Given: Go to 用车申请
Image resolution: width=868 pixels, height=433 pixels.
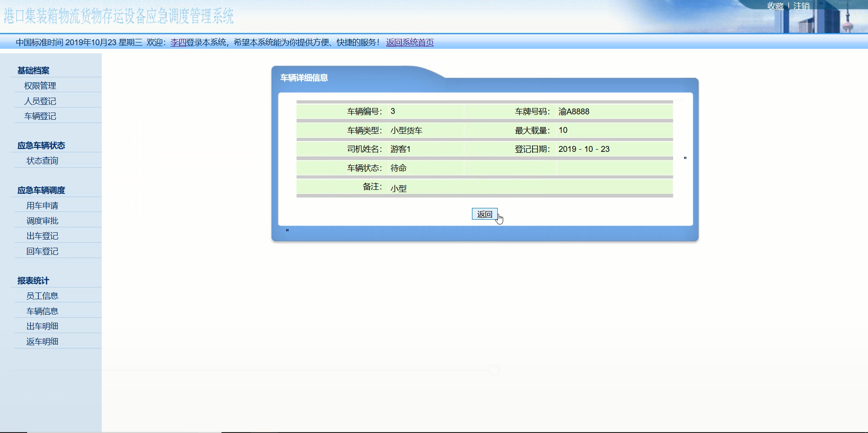Looking at the screenshot, I should [x=42, y=206].
